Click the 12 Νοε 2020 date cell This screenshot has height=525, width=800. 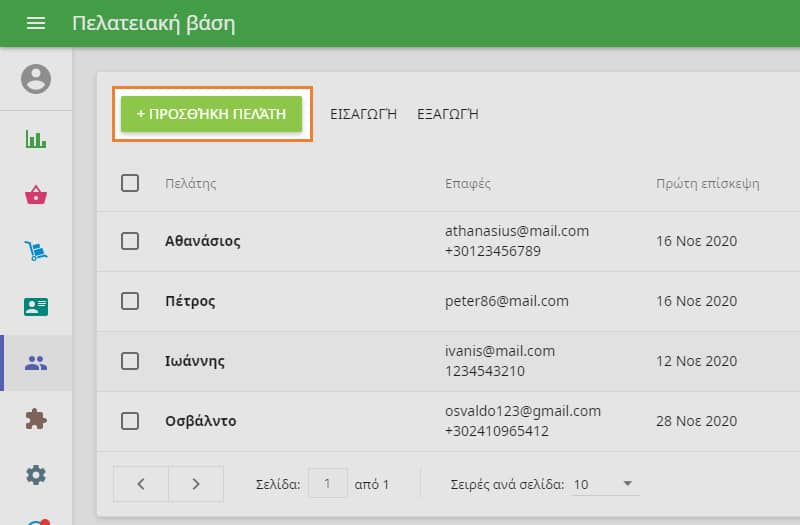696,361
